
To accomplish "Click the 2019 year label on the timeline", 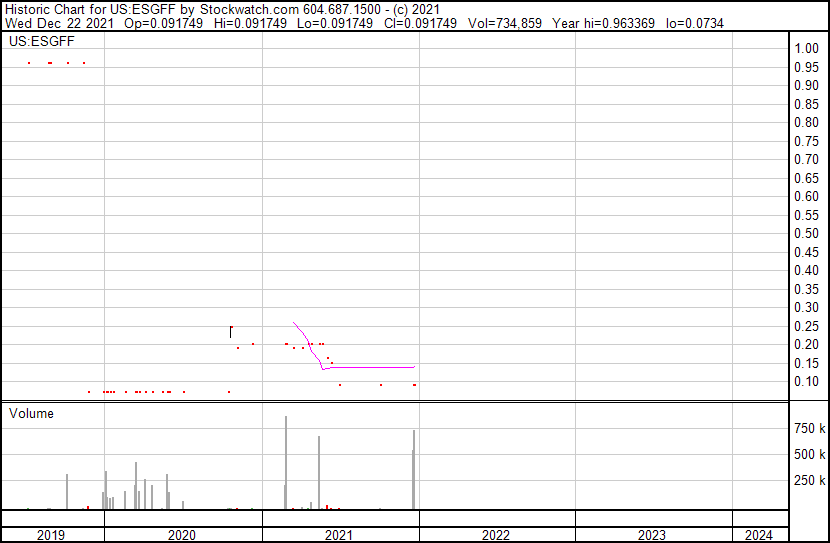I will [52, 535].
